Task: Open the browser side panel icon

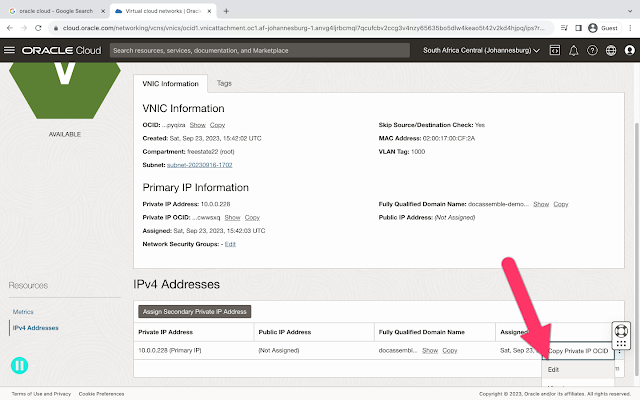Action: [x=578, y=28]
